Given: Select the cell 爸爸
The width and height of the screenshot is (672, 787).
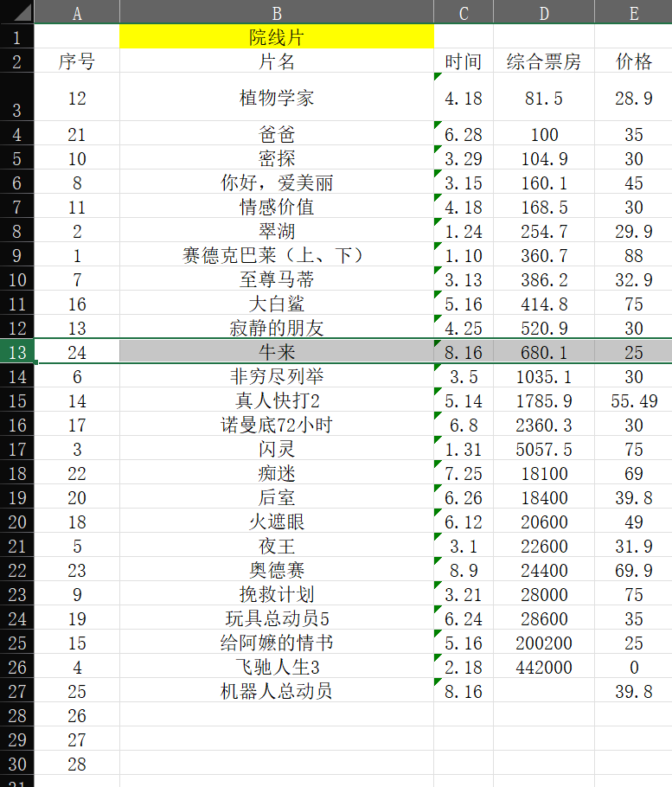Looking at the screenshot, I should 277,134.
